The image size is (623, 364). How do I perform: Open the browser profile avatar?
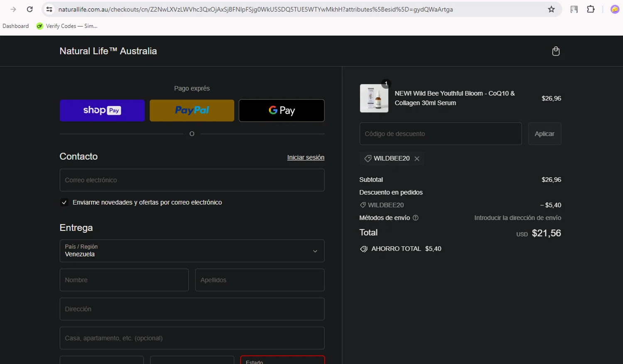pos(615,9)
